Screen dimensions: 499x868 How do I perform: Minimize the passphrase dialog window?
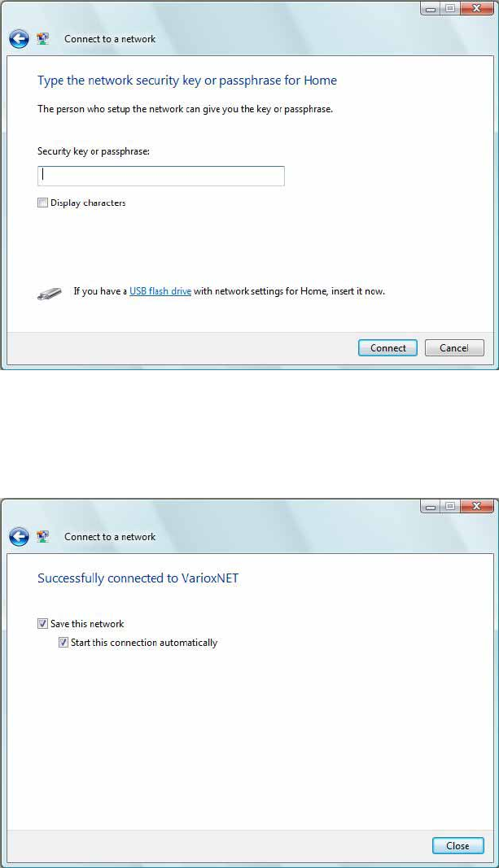click(431, 8)
